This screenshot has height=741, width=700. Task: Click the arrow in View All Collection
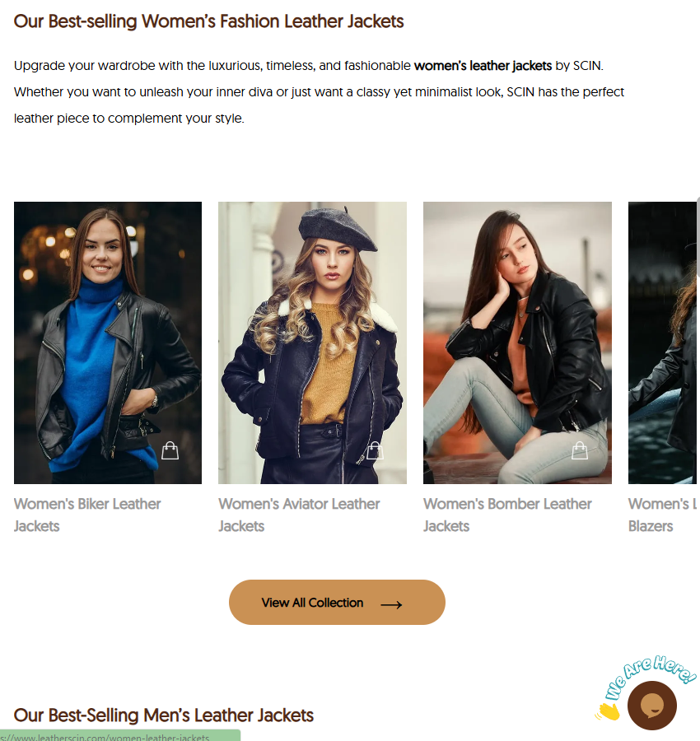click(x=391, y=604)
